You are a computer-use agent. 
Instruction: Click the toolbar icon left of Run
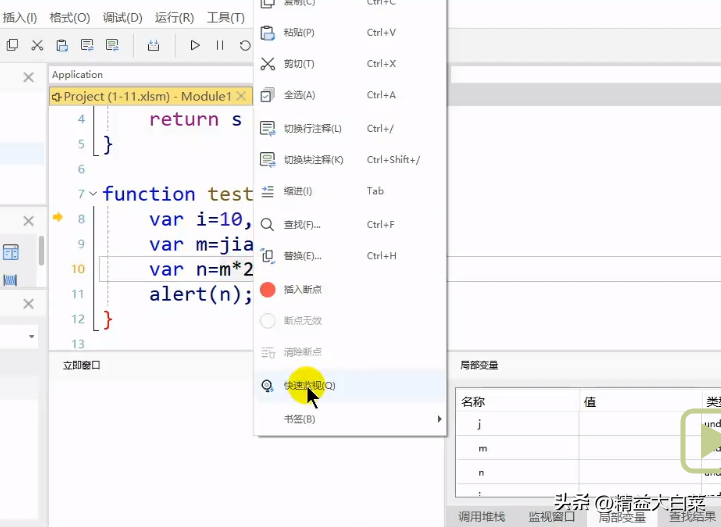(154, 45)
